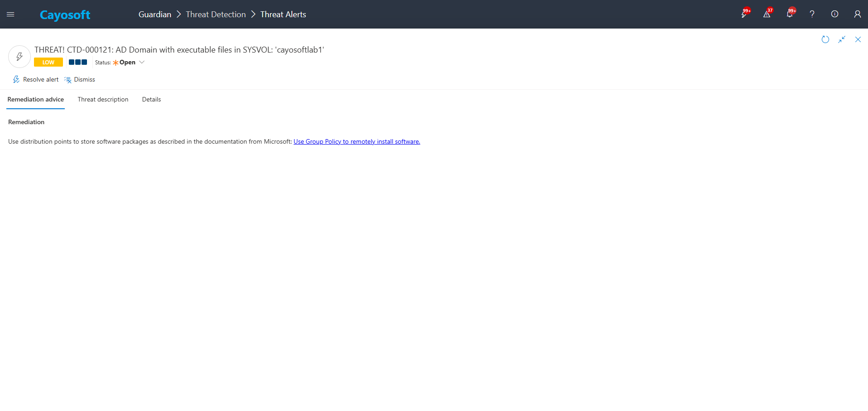Open lightning bolt alerts with 99+ badge
868x411 pixels.
pos(744,14)
